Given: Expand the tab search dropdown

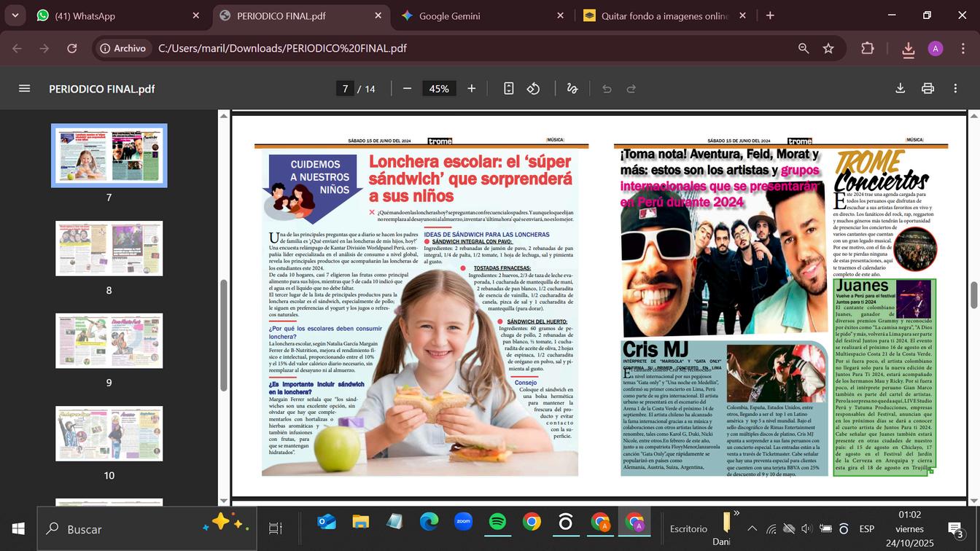Looking at the screenshot, I should click(x=15, y=15).
